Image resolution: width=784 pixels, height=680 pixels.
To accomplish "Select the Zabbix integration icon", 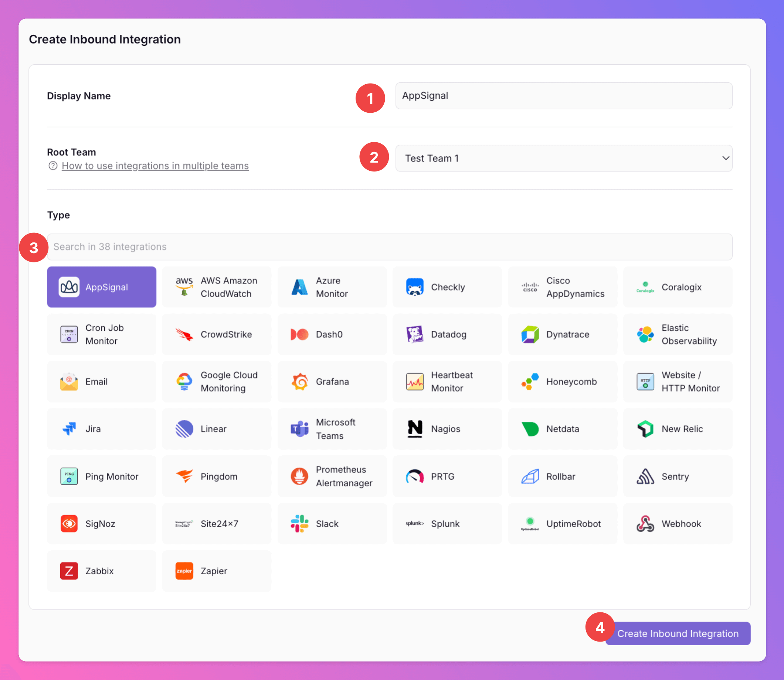I will (x=69, y=571).
